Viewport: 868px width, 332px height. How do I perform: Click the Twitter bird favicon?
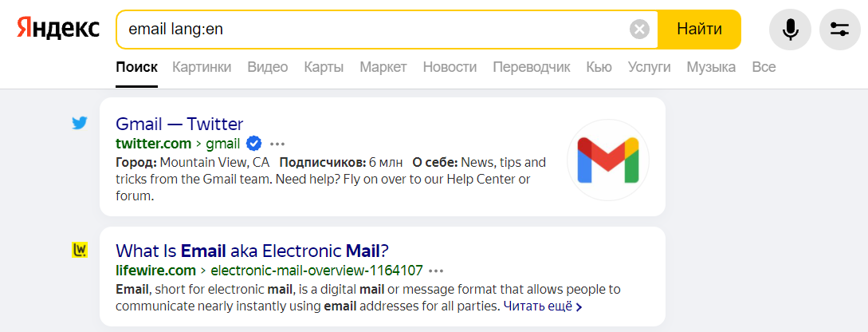click(x=80, y=123)
